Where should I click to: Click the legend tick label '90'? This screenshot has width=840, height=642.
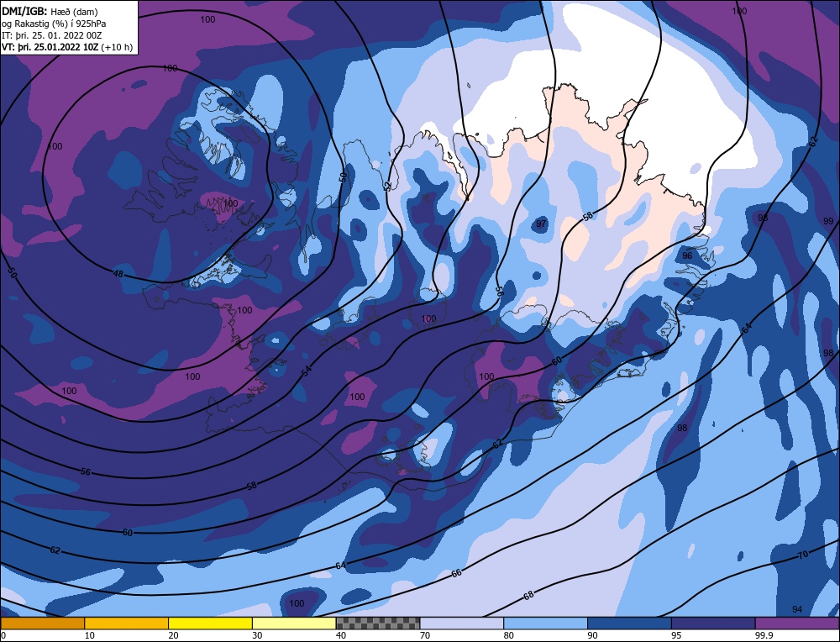(592, 635)
